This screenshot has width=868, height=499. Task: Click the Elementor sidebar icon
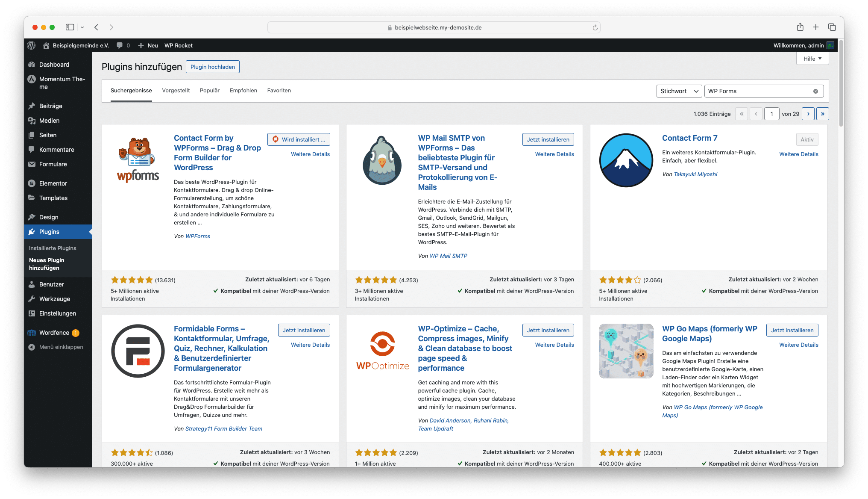[32, 183]
